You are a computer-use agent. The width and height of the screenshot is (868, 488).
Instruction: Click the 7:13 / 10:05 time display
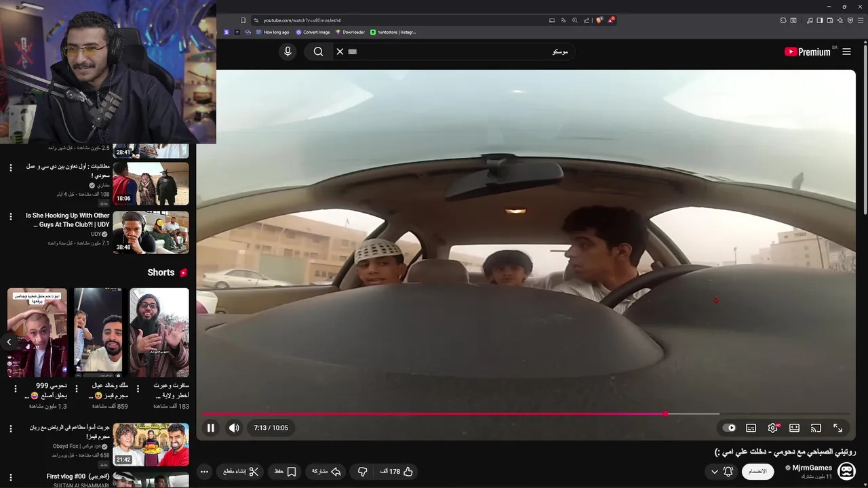coord(271,428)
